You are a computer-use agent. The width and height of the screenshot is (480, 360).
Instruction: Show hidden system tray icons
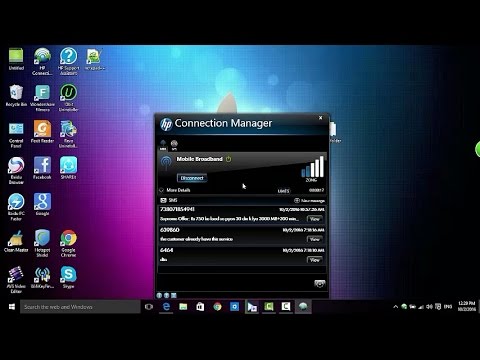point(395,307)
